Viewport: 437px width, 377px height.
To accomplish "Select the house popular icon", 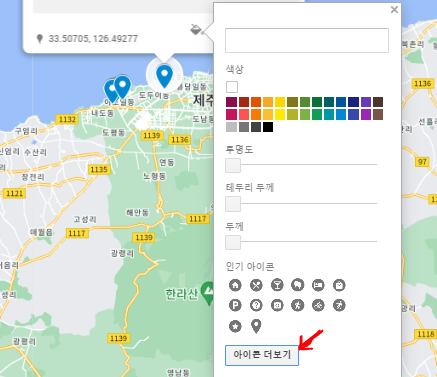I will 235,285.
